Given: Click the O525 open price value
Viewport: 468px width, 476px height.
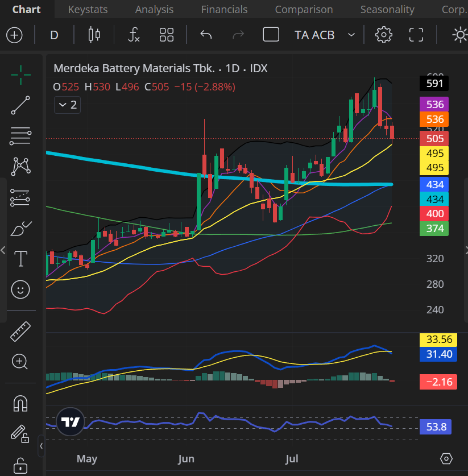Looking at the screenshot, I should (x=66, y=87).
